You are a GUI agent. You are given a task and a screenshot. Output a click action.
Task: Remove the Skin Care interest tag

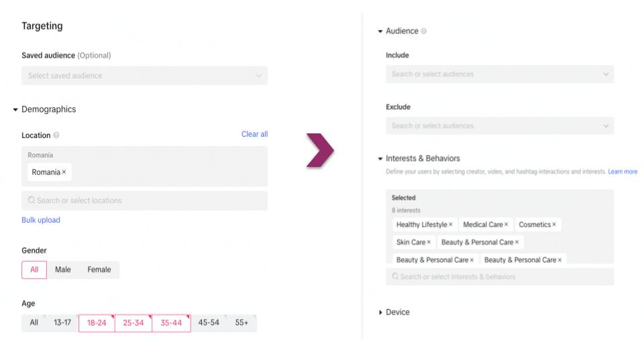[429, 242]
